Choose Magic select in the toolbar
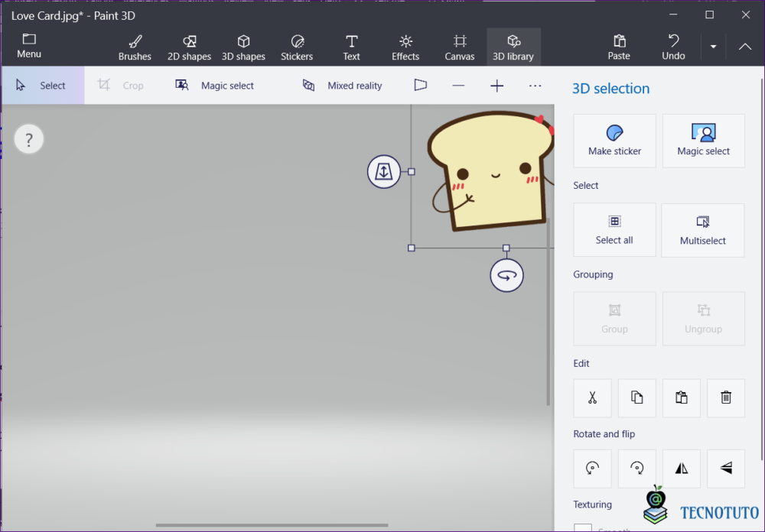The height and width of the screenshot is (532, 765). pos(215,86)
